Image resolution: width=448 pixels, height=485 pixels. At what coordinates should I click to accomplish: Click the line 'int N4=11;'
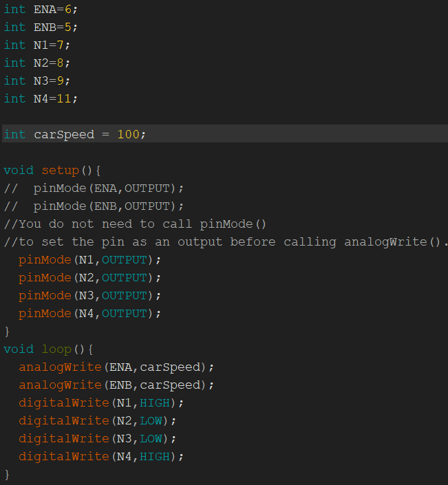click(x=41, y=99)
